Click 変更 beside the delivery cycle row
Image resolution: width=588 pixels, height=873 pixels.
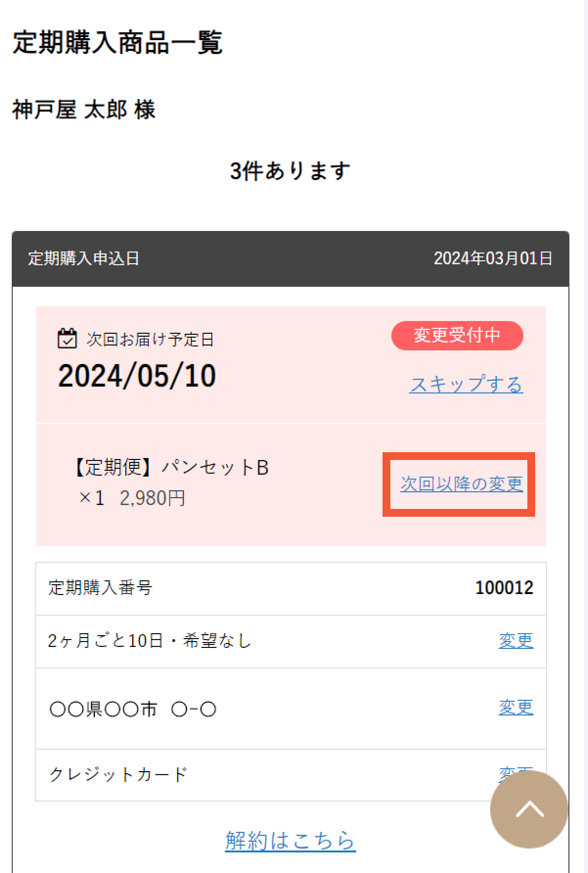[517, 642]
